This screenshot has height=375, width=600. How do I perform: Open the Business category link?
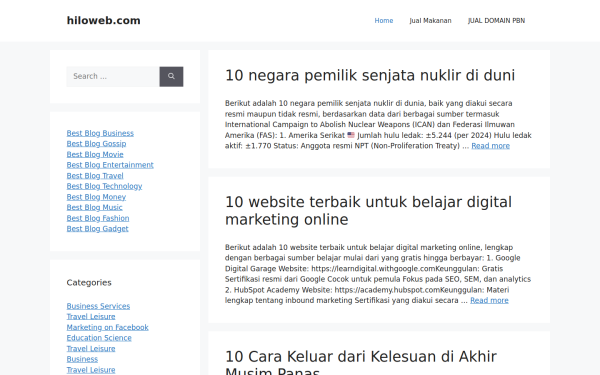tap(82, 359)
